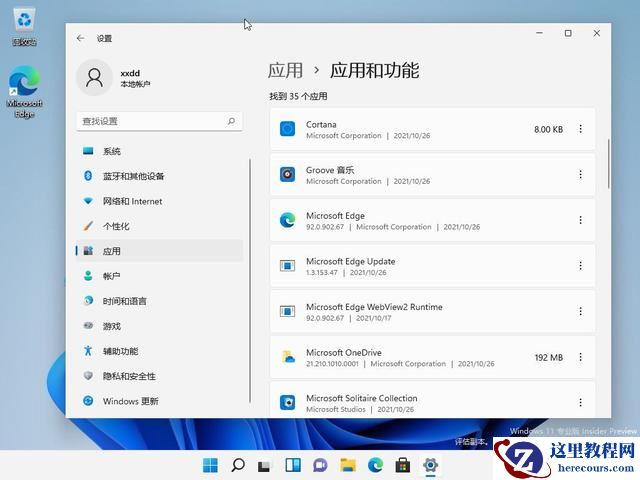The height and width of the screenshot is (480, 640).
Task: Minimize the 设置 window
Action: tap(540, 33)
